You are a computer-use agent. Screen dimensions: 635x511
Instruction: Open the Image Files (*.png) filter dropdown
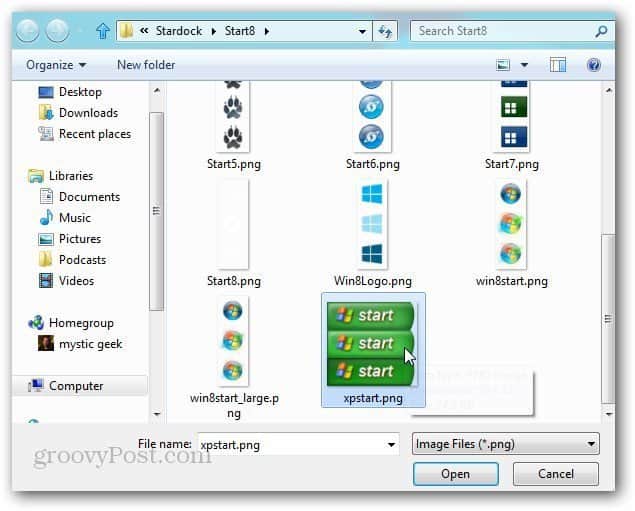tap(505, 444)
